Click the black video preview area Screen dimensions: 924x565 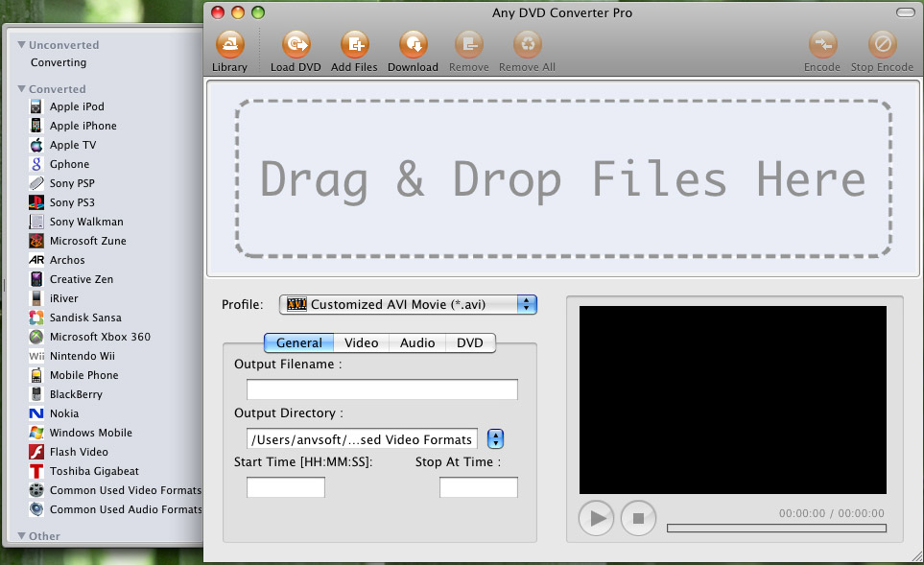click(x=732, y=399)
